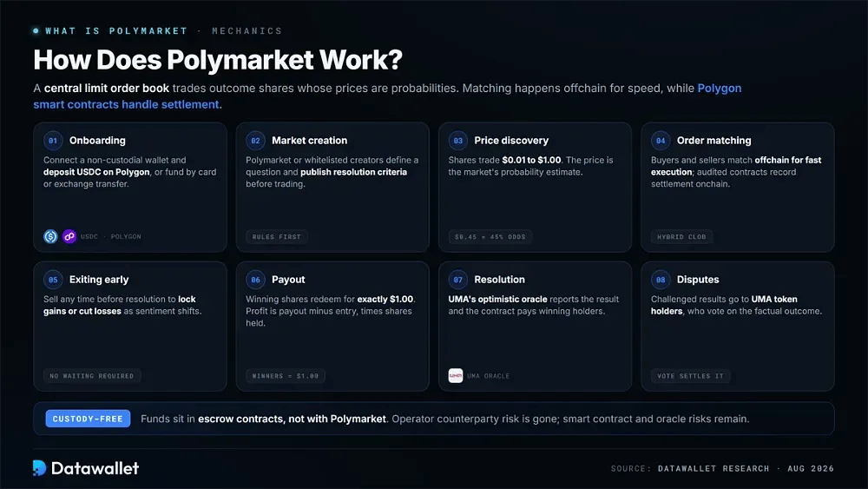This screenshot has height=489, width=868.
Task: Click the 'central limit order book' phrase
Action: point(107,88)
